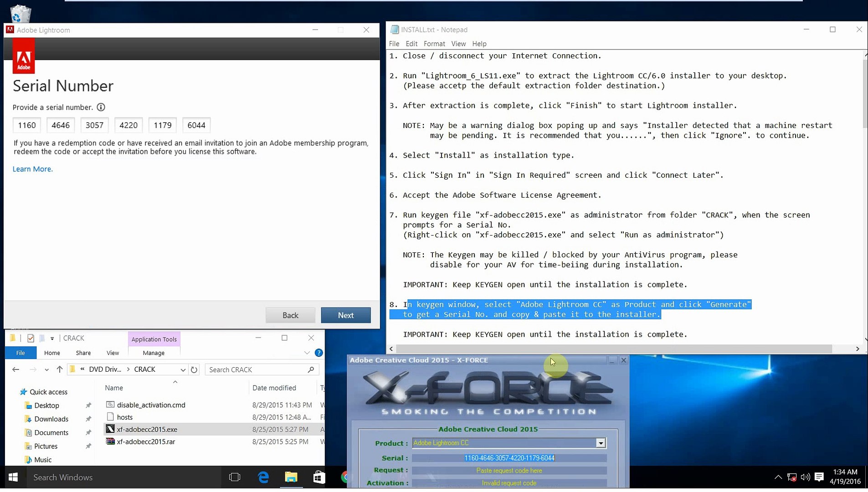868x492 pixels.
Task: Show hidden system tray icons
Action: 778,477
